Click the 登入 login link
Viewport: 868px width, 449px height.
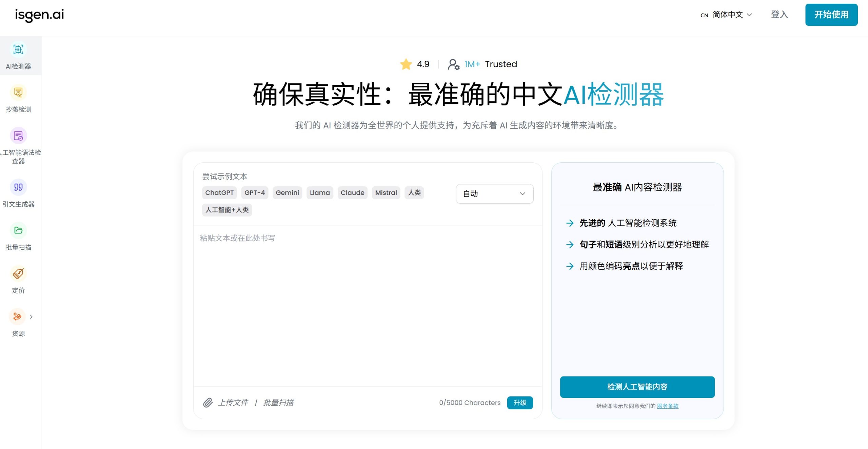[x=779, y=15]
